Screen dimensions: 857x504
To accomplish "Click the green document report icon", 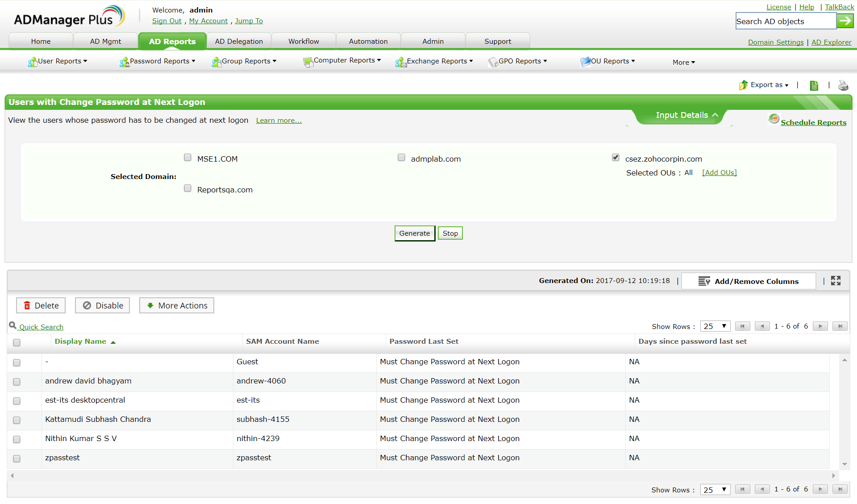I will [814, 85].
